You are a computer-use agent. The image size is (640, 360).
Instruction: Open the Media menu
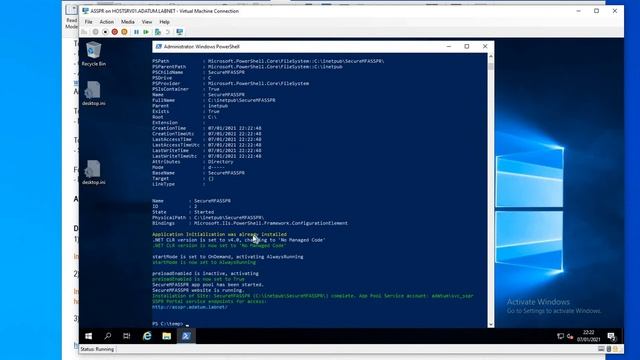128,22
